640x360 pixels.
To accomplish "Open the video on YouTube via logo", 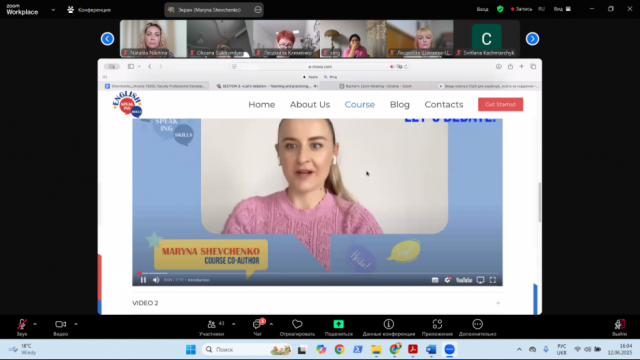I will point(464,280).
